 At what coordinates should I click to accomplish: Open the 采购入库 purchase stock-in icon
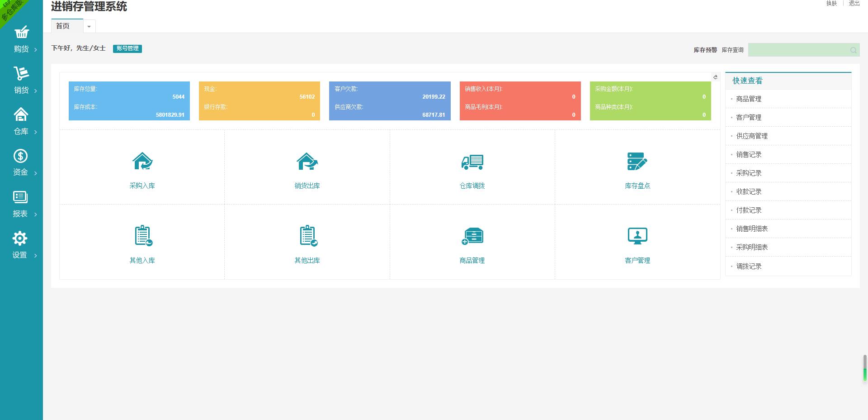(x=142, y=161)
